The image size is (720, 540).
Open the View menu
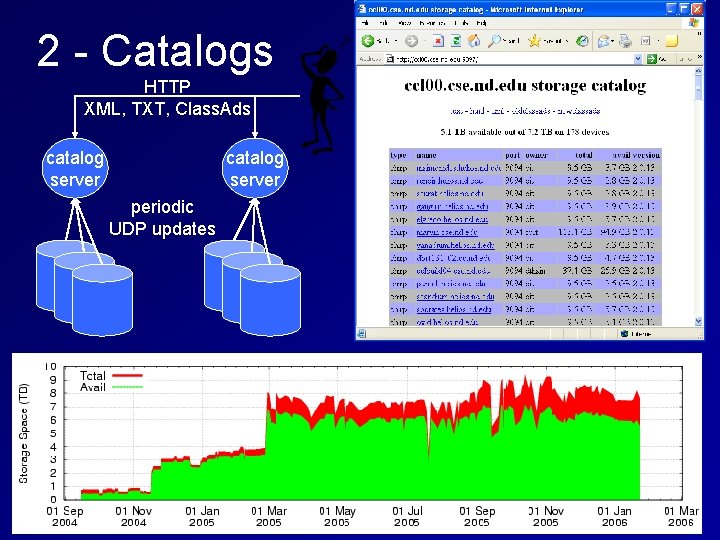405,22
